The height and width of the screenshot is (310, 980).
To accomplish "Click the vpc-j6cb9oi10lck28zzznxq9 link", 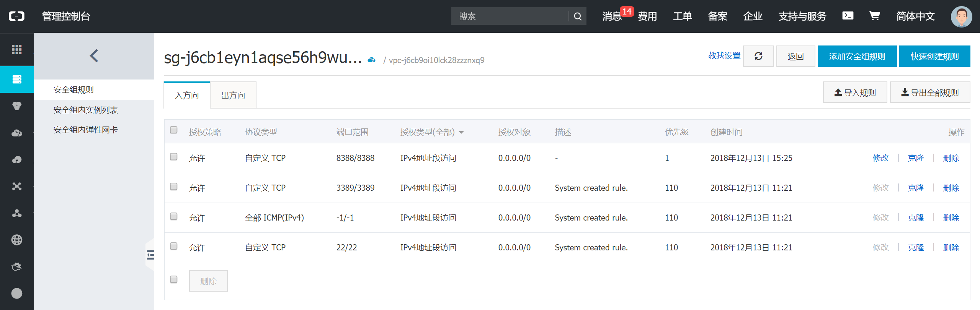I will [436, 60].
